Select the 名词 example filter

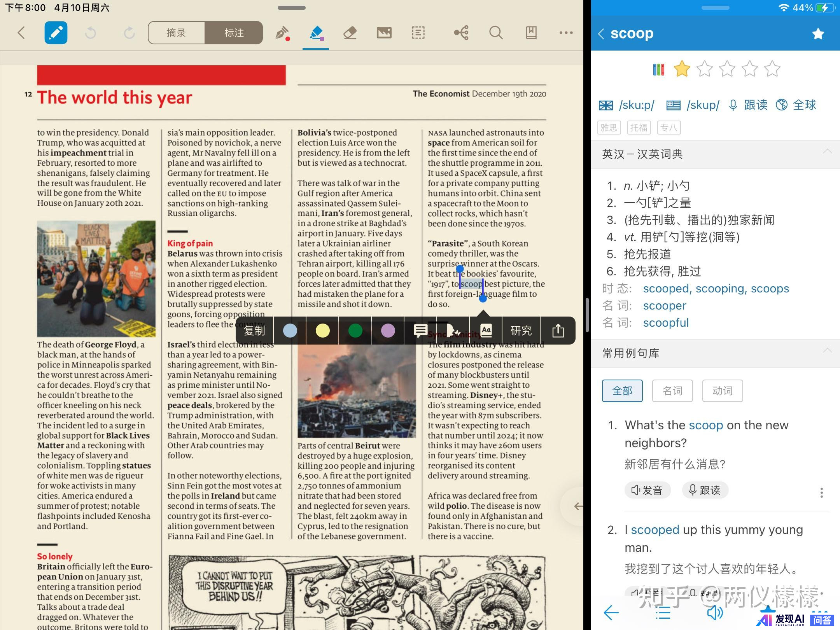[672, 391]
